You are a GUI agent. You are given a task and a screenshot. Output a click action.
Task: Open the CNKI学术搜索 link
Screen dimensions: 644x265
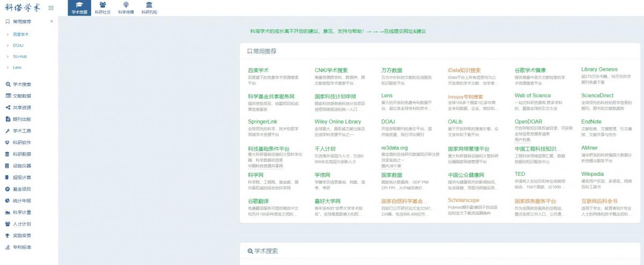331,70
